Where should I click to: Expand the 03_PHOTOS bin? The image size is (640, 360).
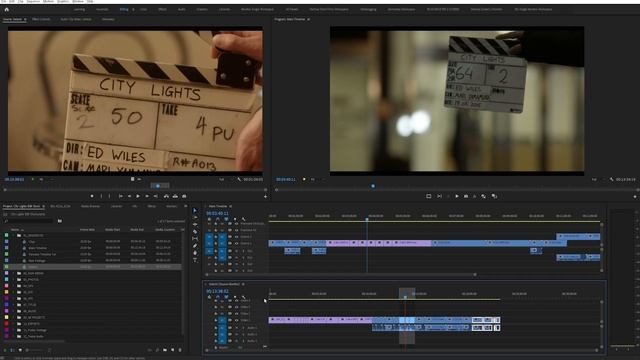13,280
